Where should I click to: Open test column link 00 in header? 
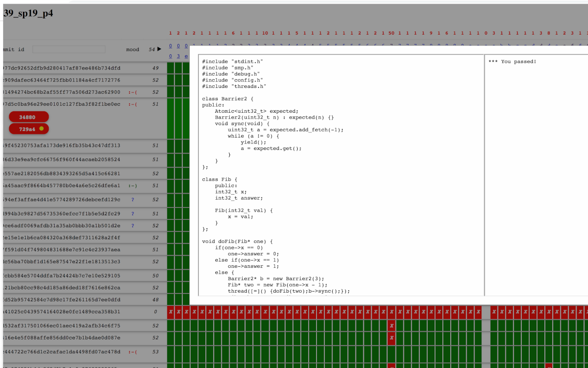(170, 46)
